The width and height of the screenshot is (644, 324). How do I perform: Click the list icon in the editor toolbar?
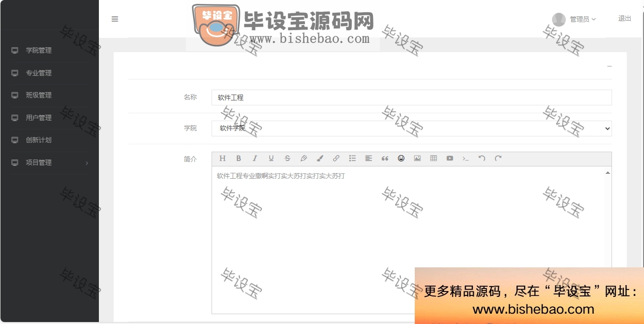(352, 158)
